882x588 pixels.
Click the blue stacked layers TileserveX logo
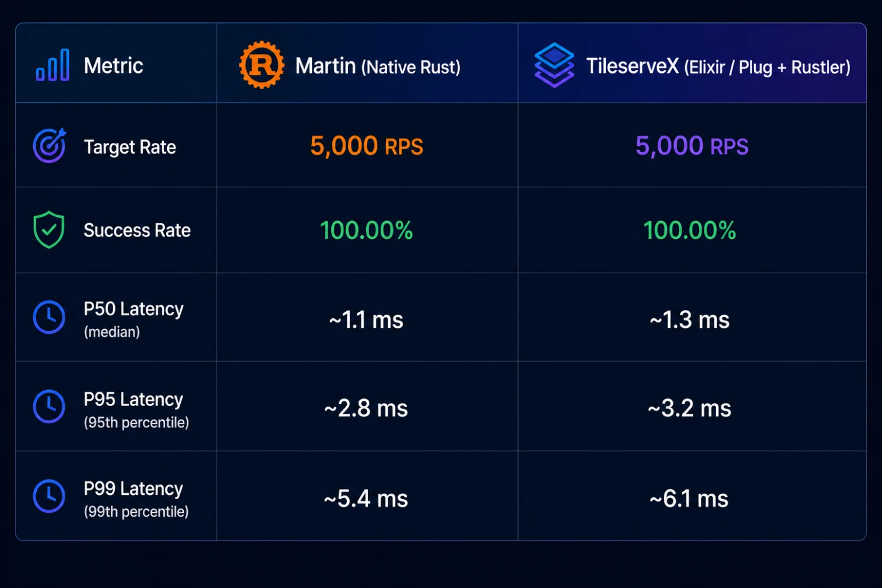click(554, 65)
